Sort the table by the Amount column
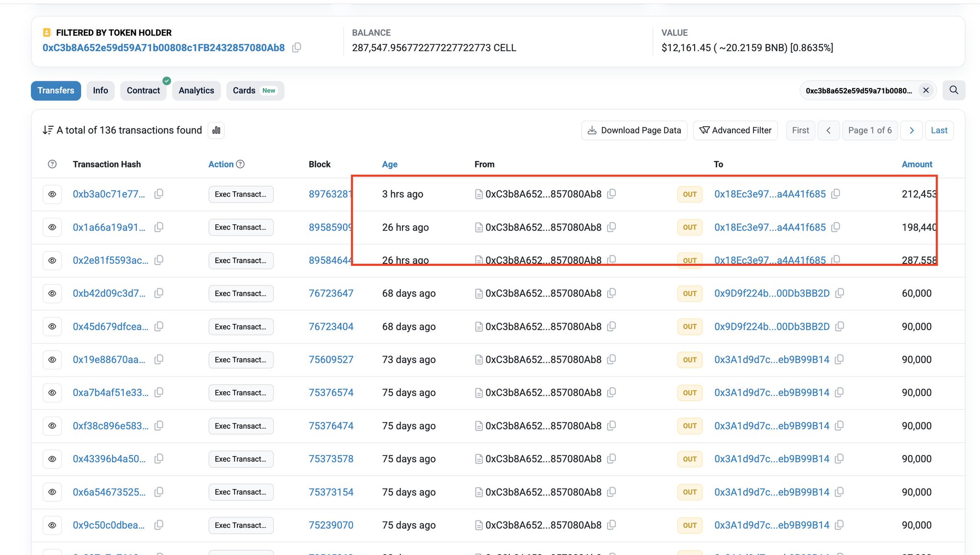This screenshot has height=555, width=980. pos(917,164)
